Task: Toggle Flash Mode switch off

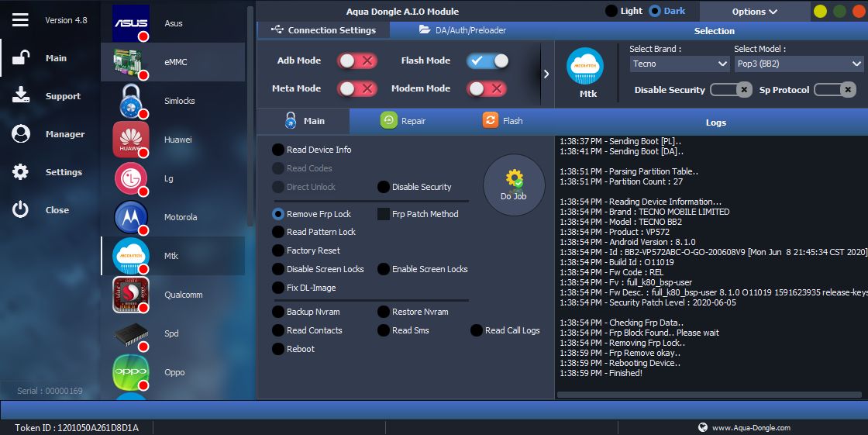Action: point(487,60)
